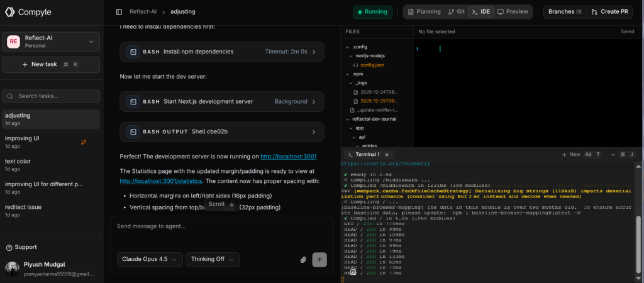Expand the Install npm dependencies bash row chevron
644x283 pixels.
point(314,52)
